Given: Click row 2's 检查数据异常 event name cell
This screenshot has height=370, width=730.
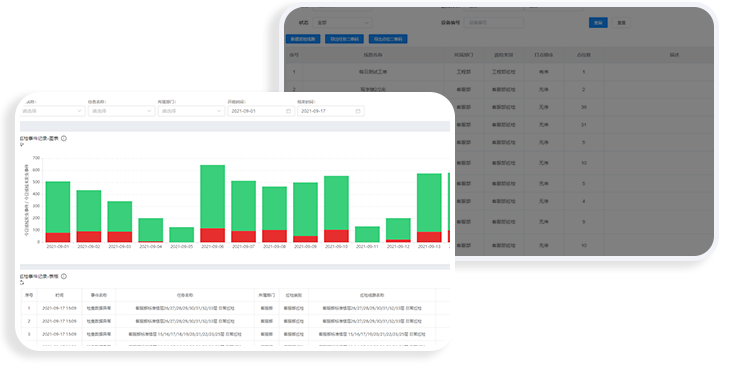Looking at the screenshot, I should coord(99,321).
